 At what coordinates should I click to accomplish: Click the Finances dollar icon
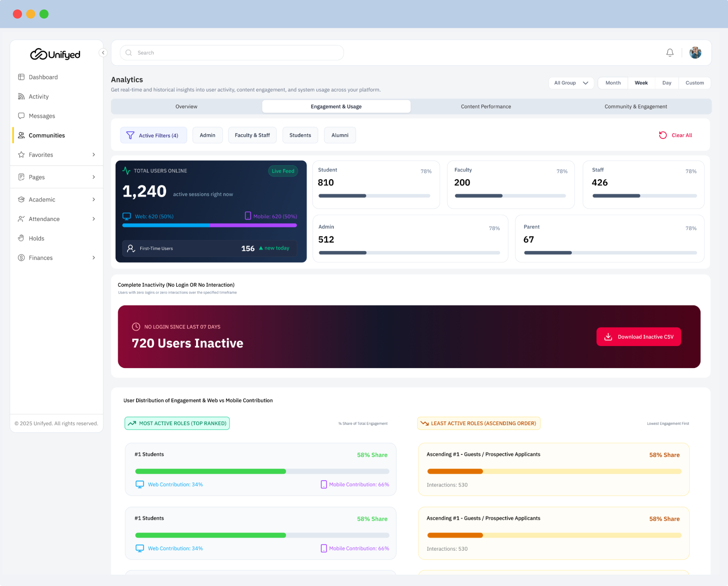(x=21, y=258)
